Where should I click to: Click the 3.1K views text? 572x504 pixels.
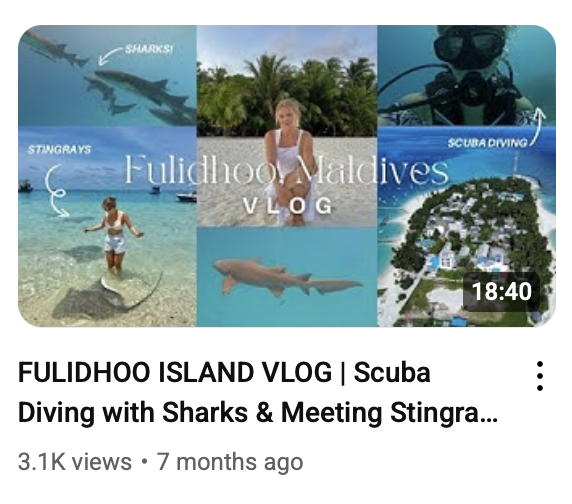tap(74, 462)
